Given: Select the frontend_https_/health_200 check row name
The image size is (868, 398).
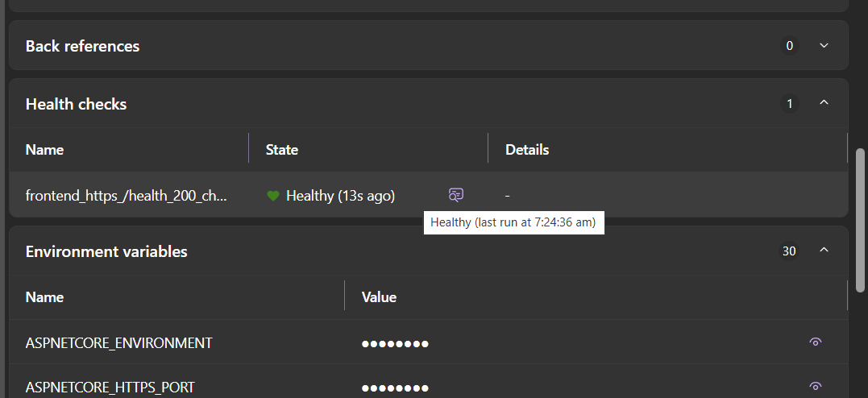Looking at the screenshot, I should pos(127,196).
